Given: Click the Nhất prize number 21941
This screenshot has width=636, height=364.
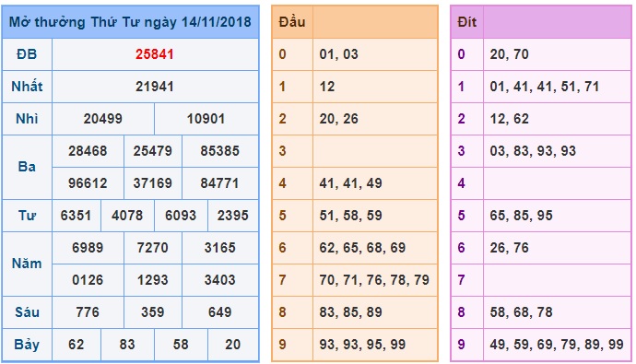Looking at the screenshot, I should (x=155, y=87).
